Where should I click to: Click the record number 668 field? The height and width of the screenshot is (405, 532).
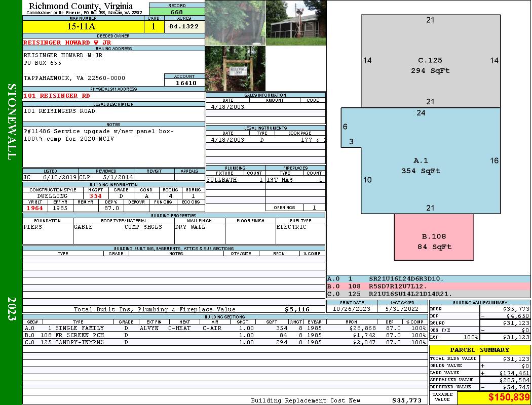pyautogui.click(x=177, y=12)
